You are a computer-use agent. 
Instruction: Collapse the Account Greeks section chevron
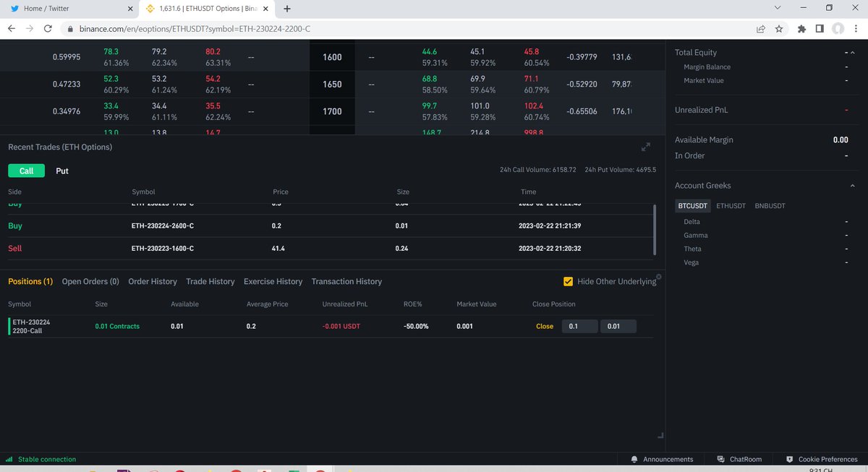point(852,186)
